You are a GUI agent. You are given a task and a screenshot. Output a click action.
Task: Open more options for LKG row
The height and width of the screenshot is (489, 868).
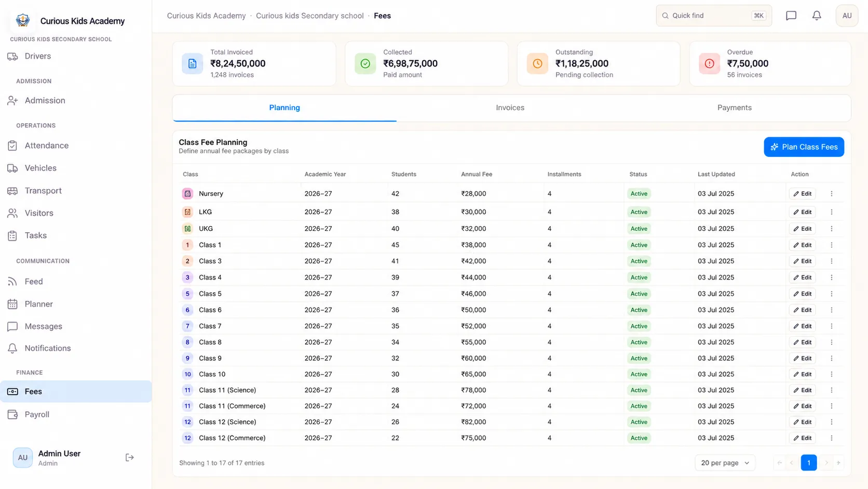[831, 212]
